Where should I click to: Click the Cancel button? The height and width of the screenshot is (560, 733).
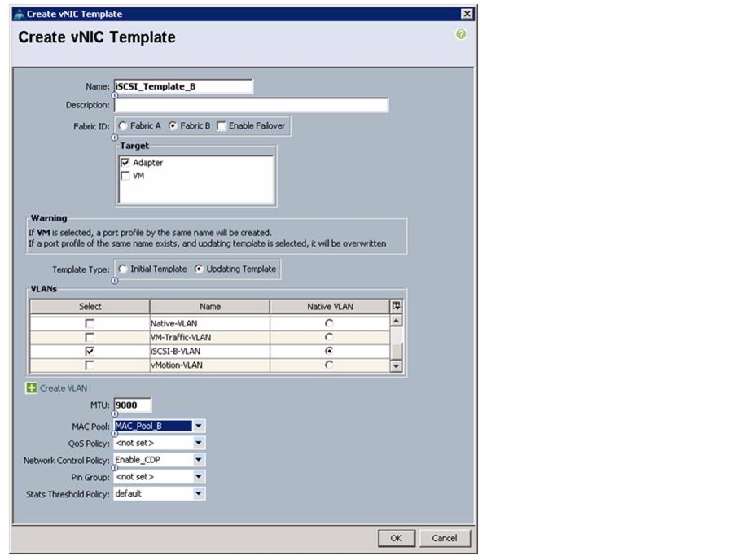445,538
